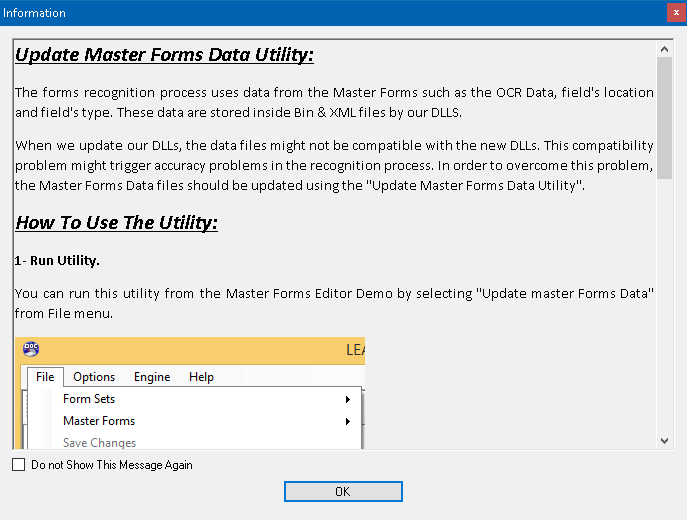Click the scroll down arrow
Viewport: 687px width, 520px height.
pyautogui.click(x=665, y=440)
